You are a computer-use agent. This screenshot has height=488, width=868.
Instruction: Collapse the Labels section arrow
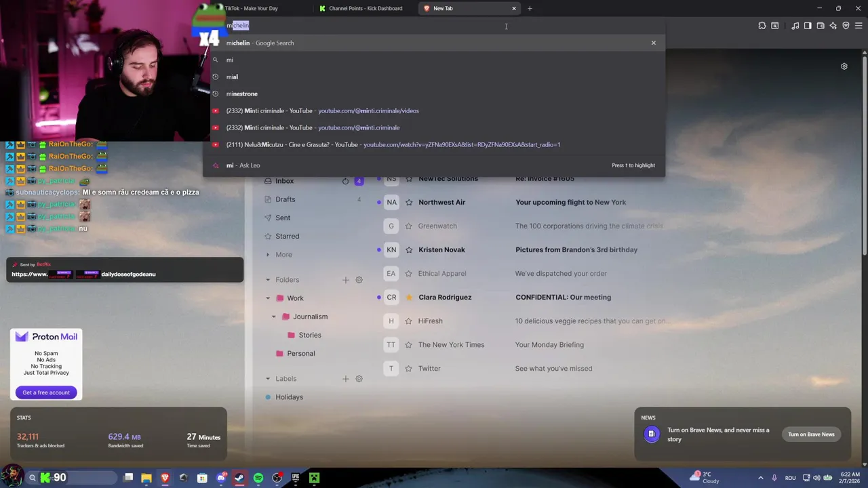click(x=268, y=379)
